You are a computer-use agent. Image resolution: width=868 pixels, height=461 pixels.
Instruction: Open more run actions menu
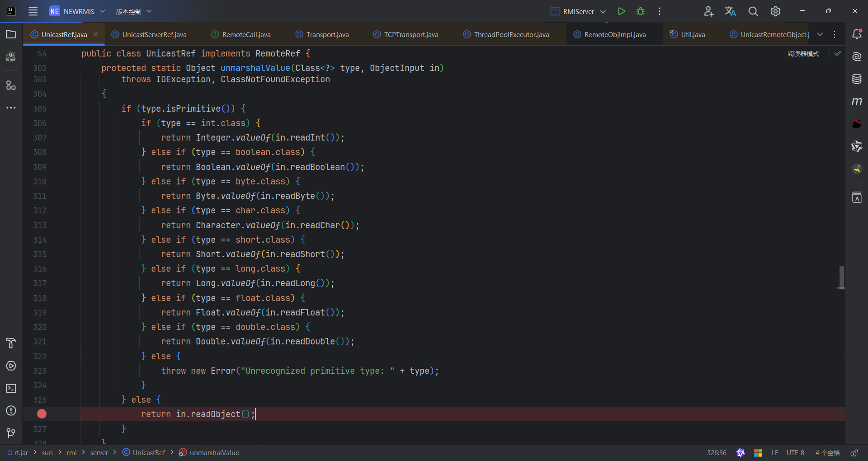(x=660, y=11)
